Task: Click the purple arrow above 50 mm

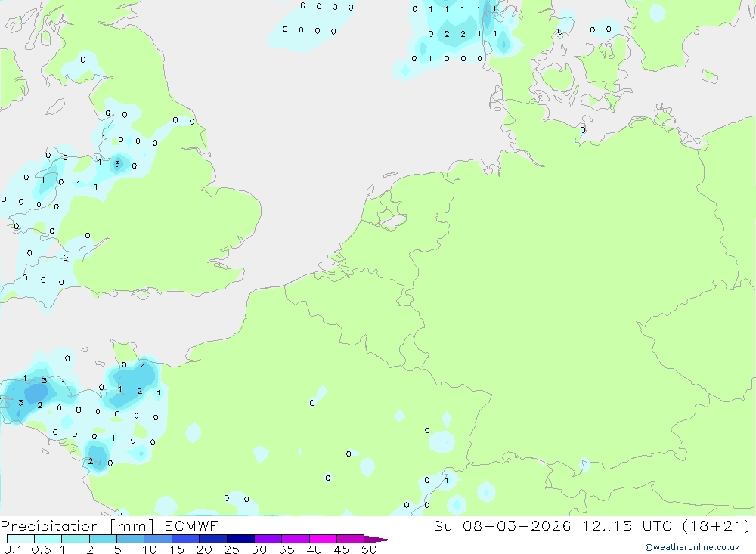Action: point(377,540)
